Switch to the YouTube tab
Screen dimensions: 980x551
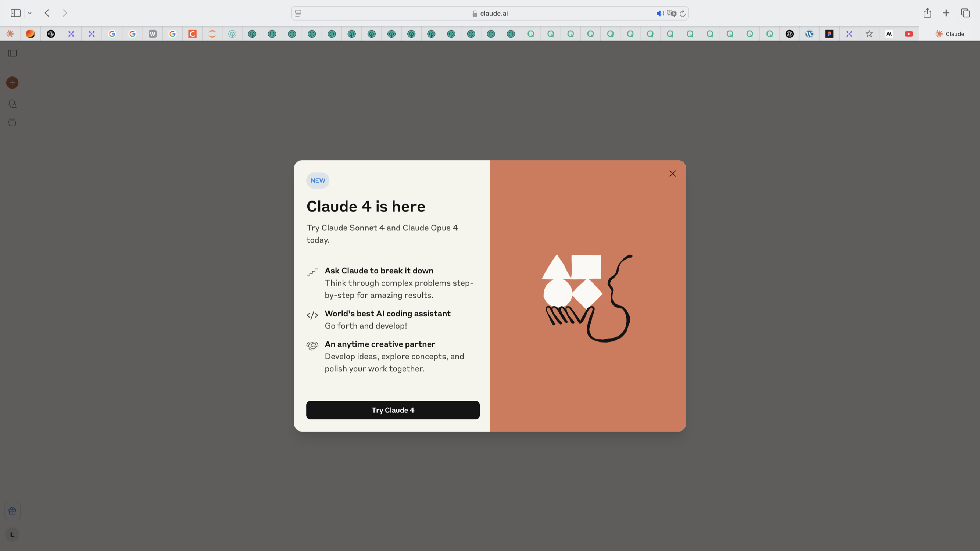[909, 34]
